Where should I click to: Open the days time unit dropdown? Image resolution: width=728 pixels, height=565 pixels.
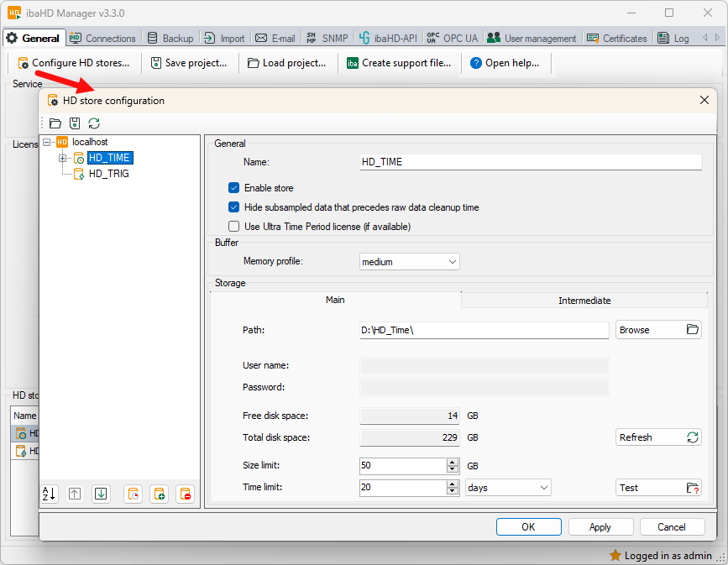click(x=508, y=488)
